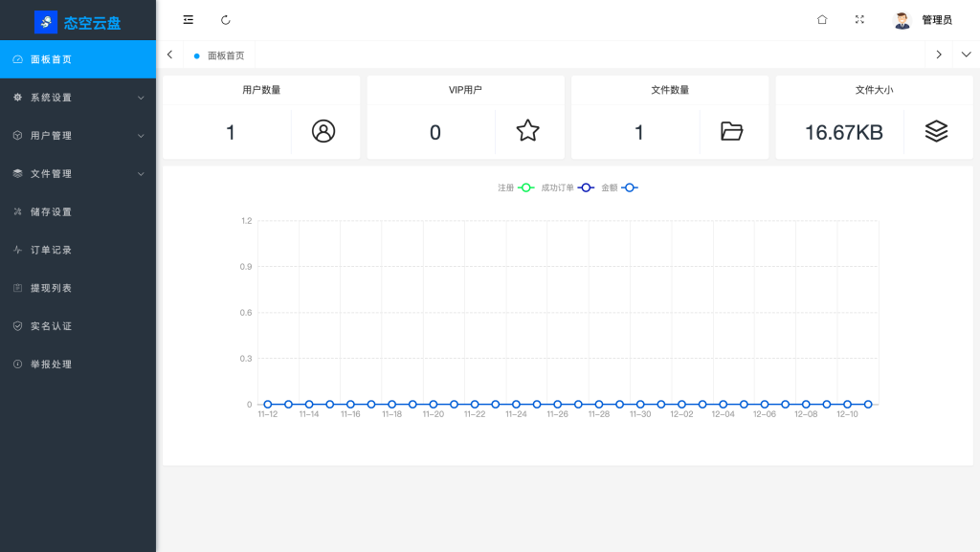Image resolution: width=980 pixels, height=552 pixels.
Task: Click the user count person icon
Action: [x=323, y=132]
